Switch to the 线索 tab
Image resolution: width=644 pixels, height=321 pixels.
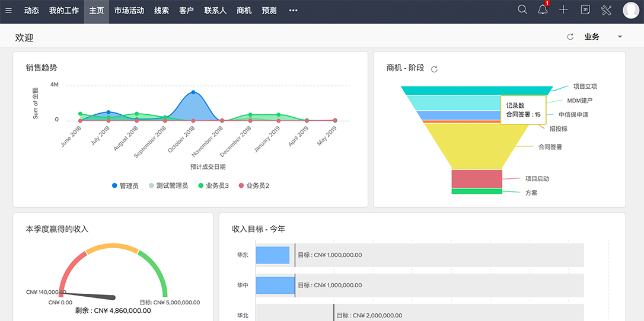(x=161, y=11)
